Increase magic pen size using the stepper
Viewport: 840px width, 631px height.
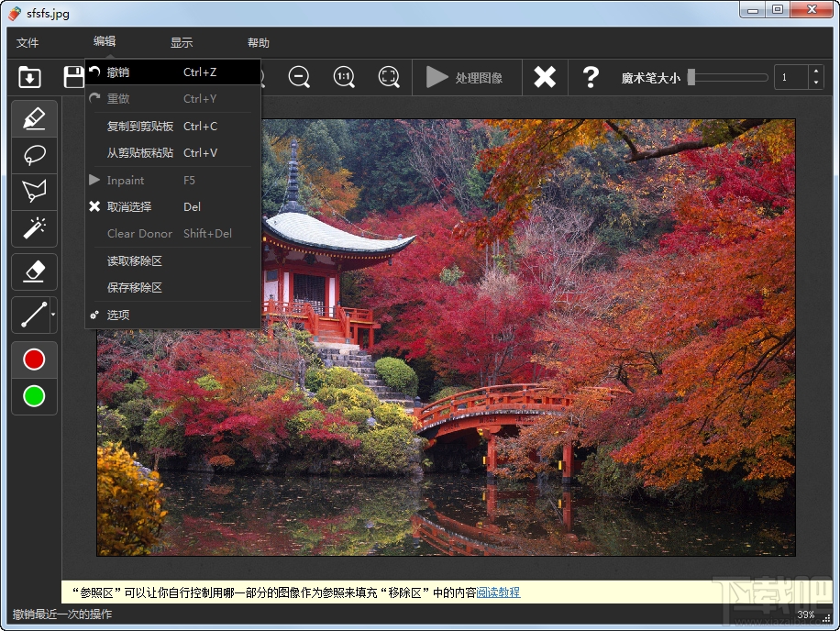(x=816, y=72)
